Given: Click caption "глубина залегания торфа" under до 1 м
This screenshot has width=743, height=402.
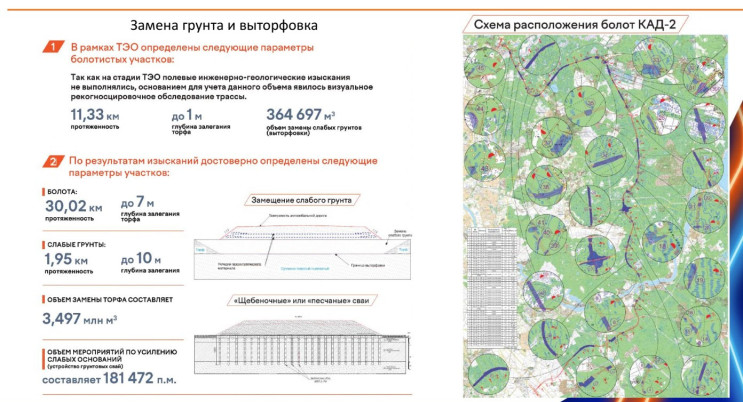Looking at the screenshot, I should (201, 129).
